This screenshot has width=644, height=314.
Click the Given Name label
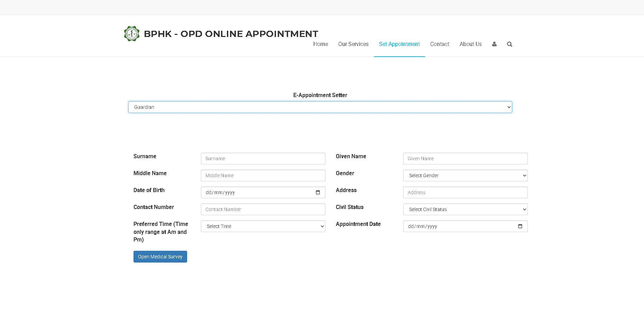click(351, 156)
